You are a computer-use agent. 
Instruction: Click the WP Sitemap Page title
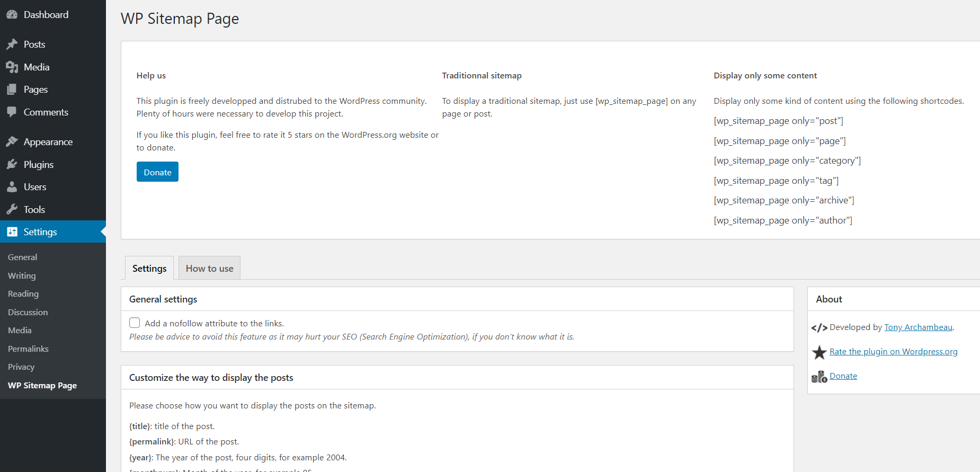point(180,19)
